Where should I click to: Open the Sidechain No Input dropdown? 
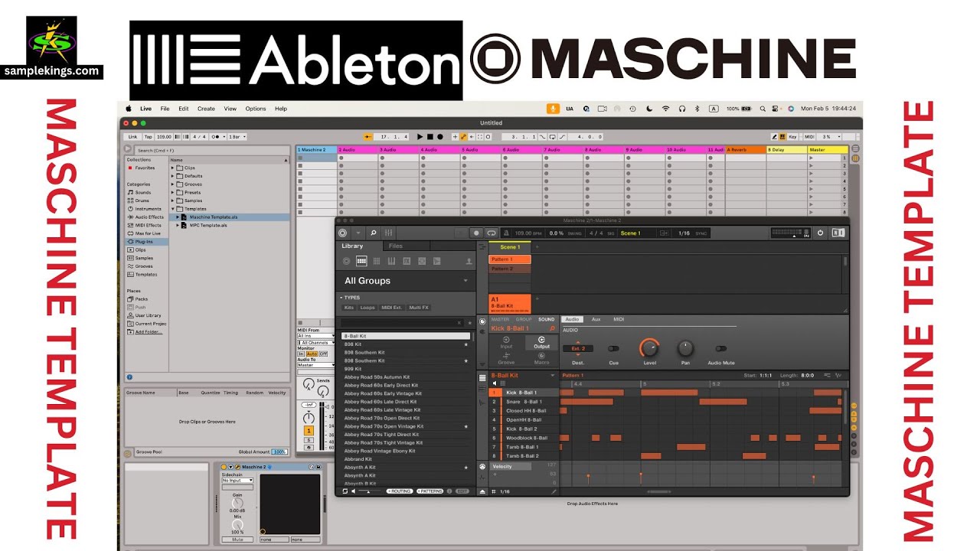click(237, 481)
